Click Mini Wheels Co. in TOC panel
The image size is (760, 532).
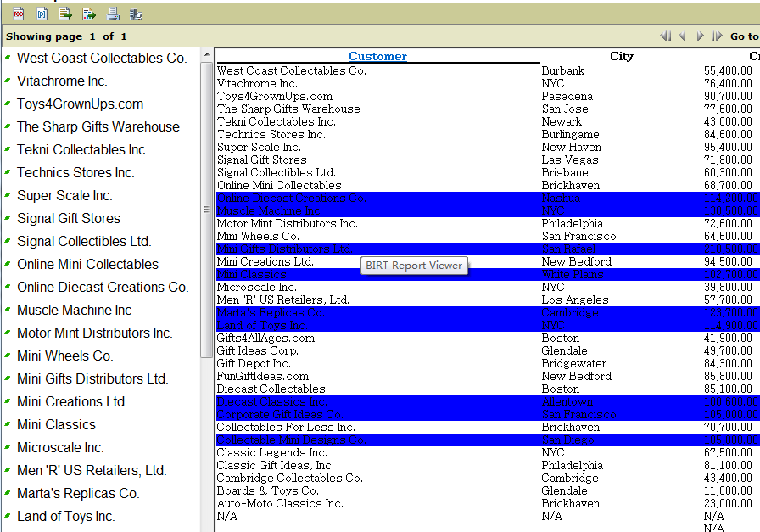click(x=65, y=356)
